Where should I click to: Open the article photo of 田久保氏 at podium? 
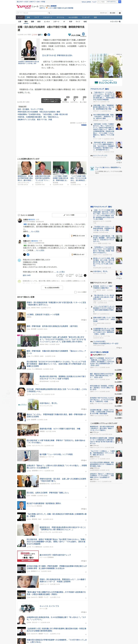[x=29, y=49]
